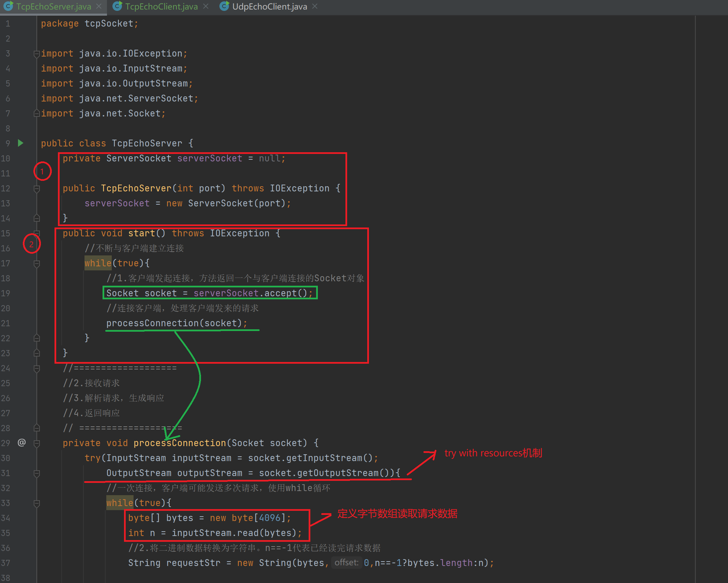Fold the while(true) loop at line 17
Screen dimensions: 728x583
point(37,263)
